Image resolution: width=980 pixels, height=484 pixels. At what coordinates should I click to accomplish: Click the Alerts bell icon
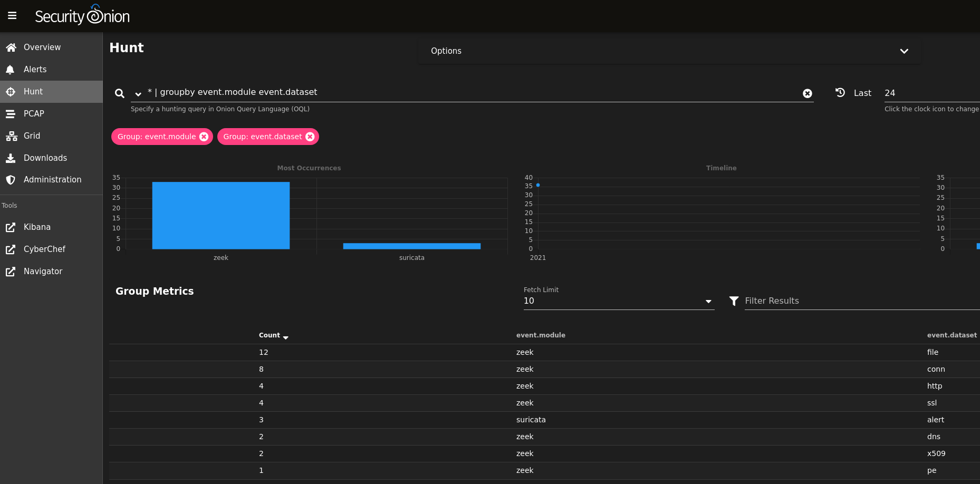click(10, 70)
